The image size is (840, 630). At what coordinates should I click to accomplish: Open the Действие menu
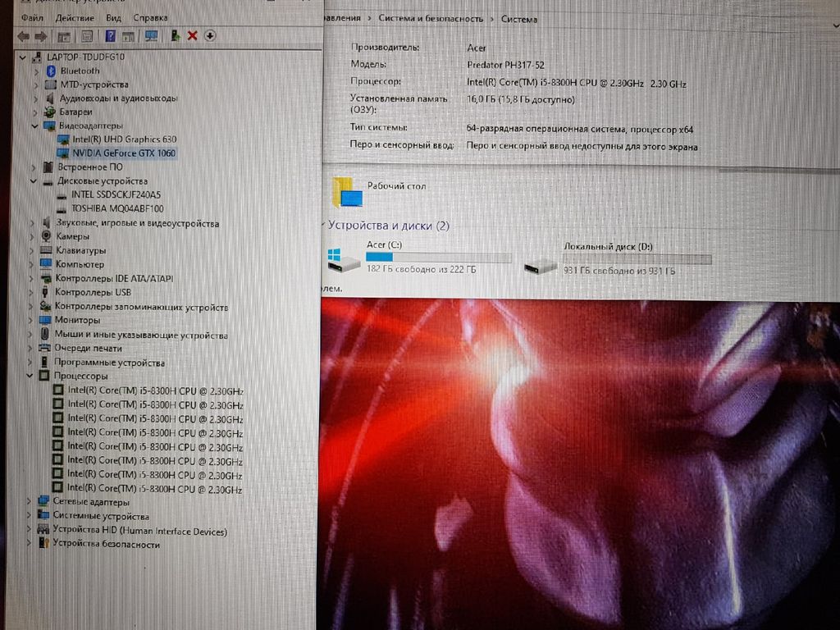(75, 18)
